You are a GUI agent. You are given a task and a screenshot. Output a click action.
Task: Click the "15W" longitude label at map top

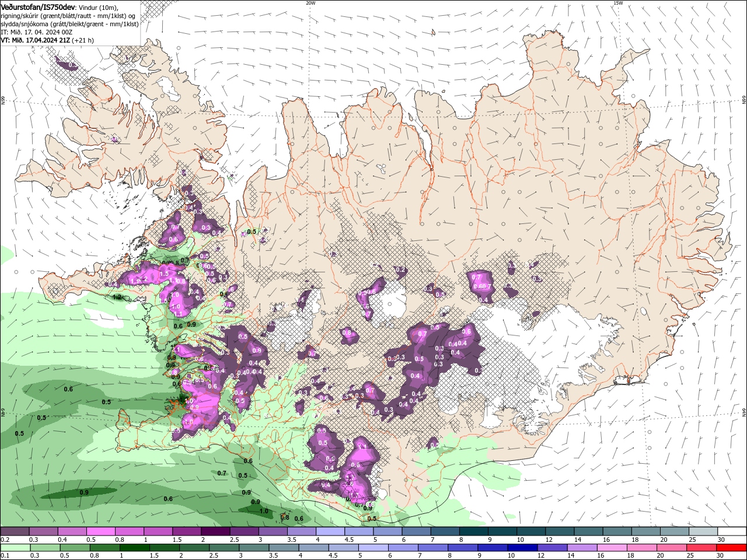[x=618, y=3]
